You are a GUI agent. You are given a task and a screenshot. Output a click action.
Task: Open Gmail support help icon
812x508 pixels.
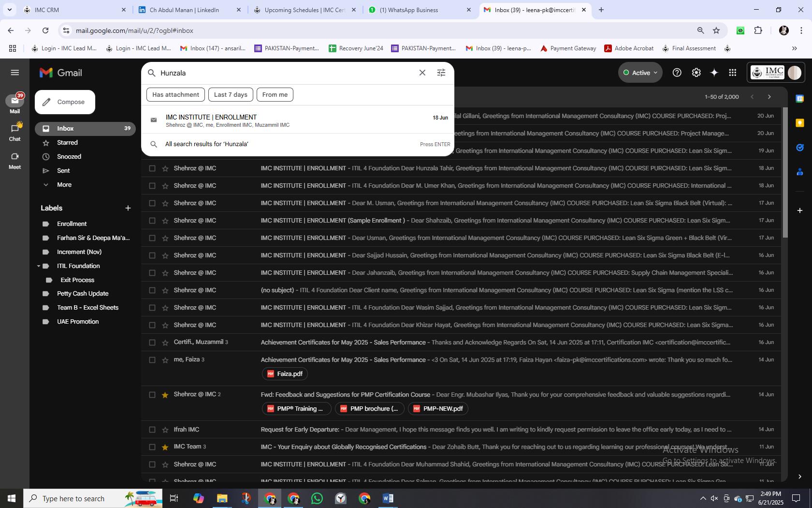click(x=677, y=73)
